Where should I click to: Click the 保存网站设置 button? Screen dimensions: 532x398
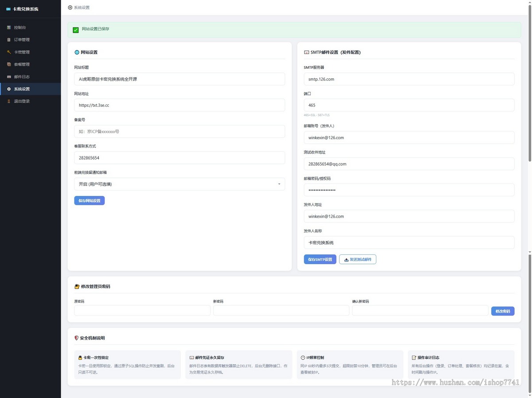tap(89, 201)
